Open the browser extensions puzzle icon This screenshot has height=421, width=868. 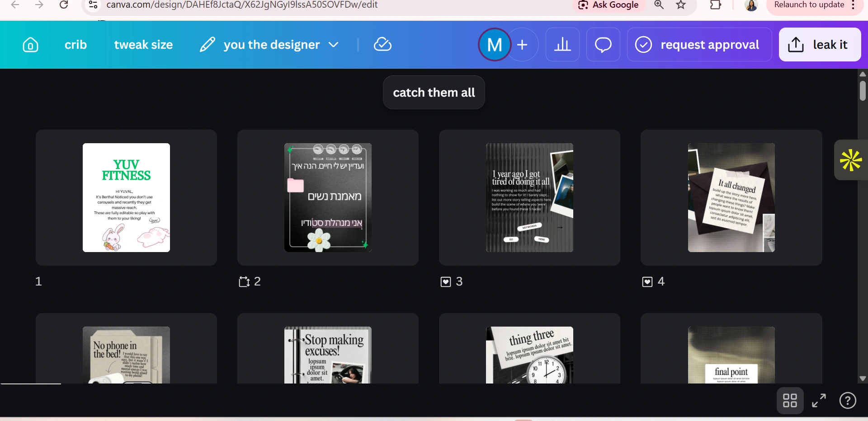pos(716,5)
